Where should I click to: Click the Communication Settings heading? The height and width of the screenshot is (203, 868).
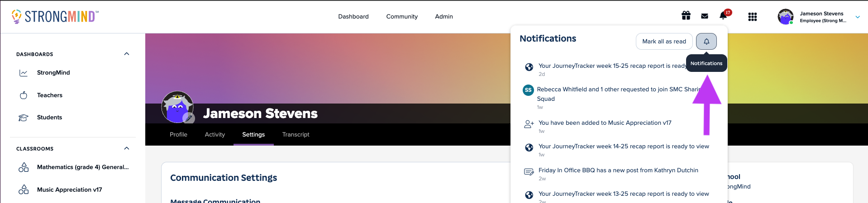pyautogui.click(x=224, y=178)
